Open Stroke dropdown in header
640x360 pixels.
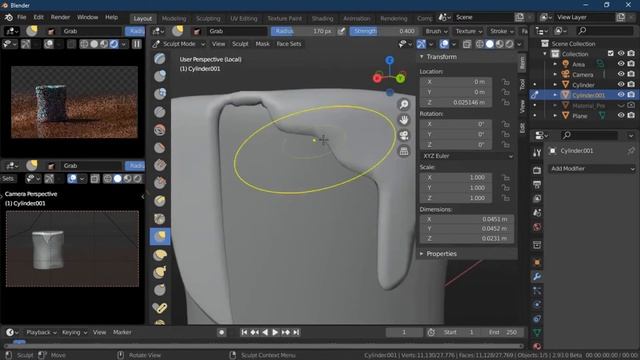tap(502, 31)
